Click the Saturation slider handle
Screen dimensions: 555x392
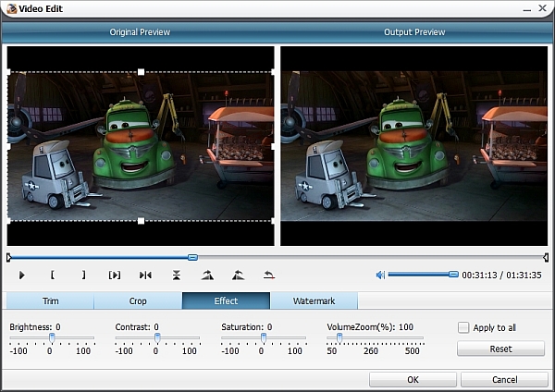tap(263, 338)
